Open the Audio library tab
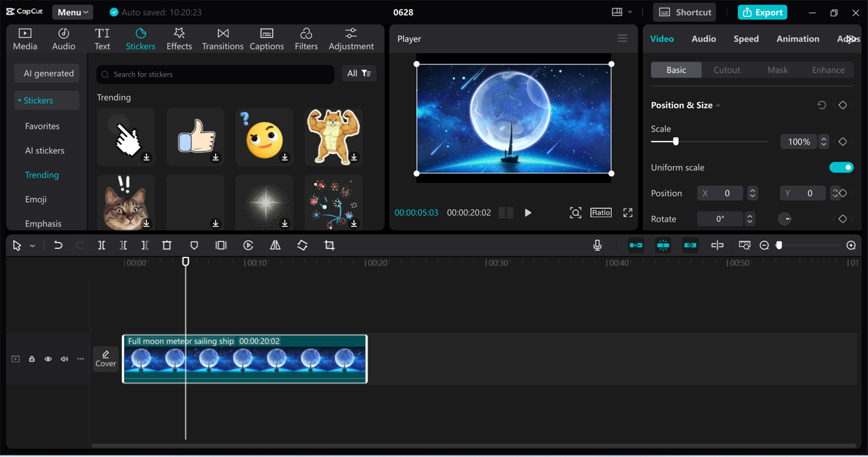This screenshot has width=868, height=457. [64, 39]
